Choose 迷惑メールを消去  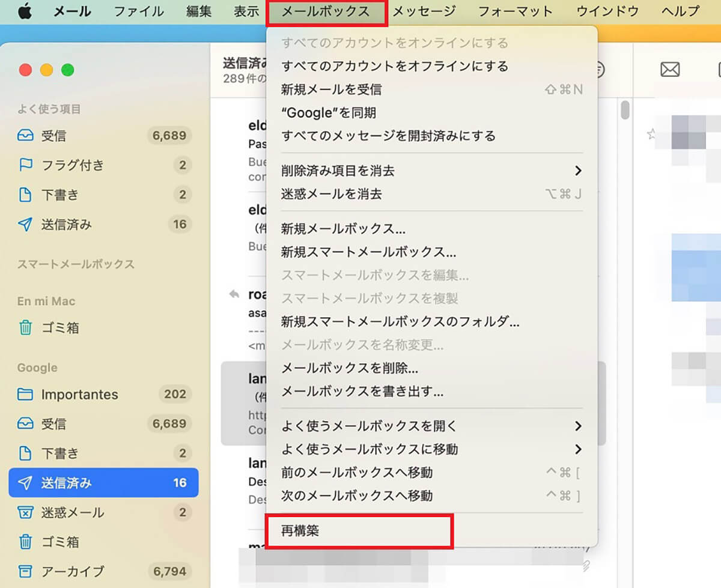tap(432, 194)
